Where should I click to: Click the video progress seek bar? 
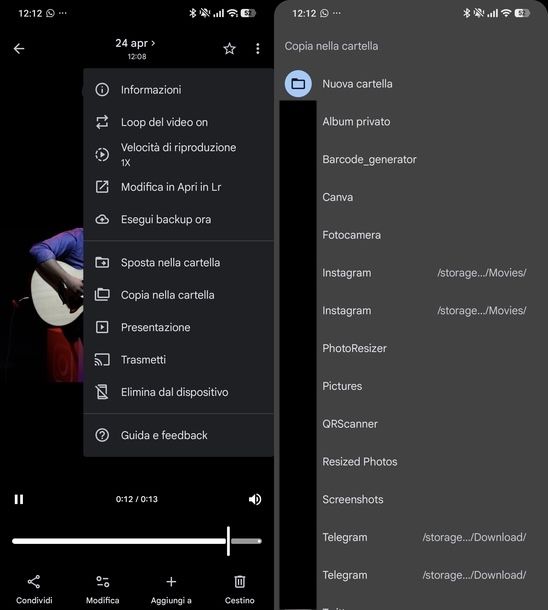[137, 541]
